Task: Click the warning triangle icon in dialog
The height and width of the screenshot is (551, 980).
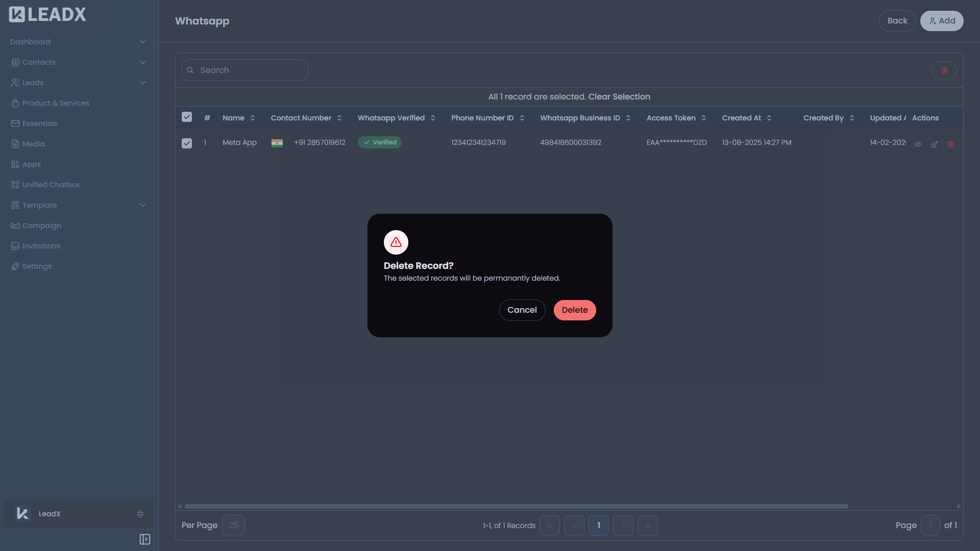Action: click(396, 242)
